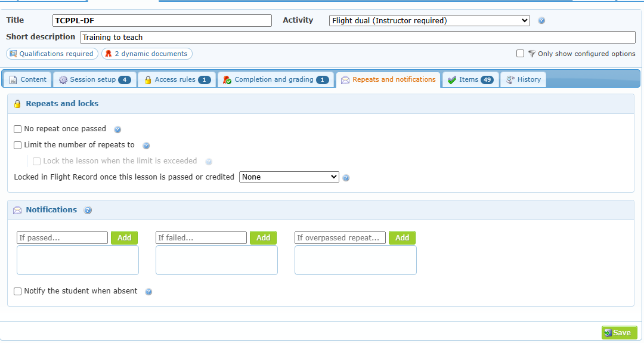This screenshot has width=644, height=343.
Task: Click the filter icon beside Only show configured options
Action: 531,54
